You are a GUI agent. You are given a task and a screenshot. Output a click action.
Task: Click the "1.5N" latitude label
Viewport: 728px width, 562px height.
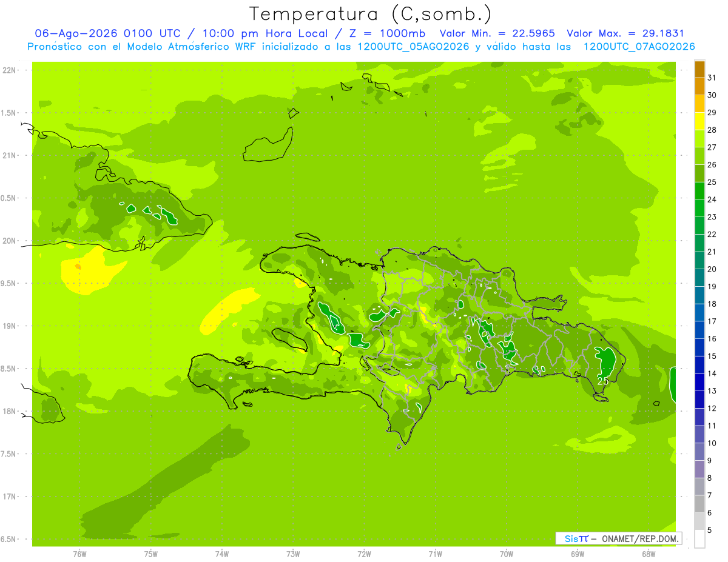(9, 113)
